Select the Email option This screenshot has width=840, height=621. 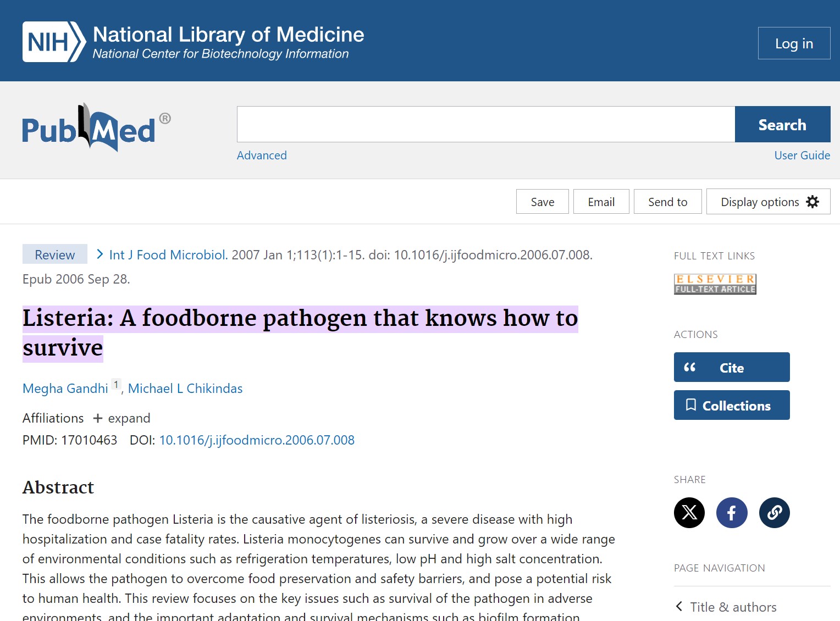click(601, 201)
